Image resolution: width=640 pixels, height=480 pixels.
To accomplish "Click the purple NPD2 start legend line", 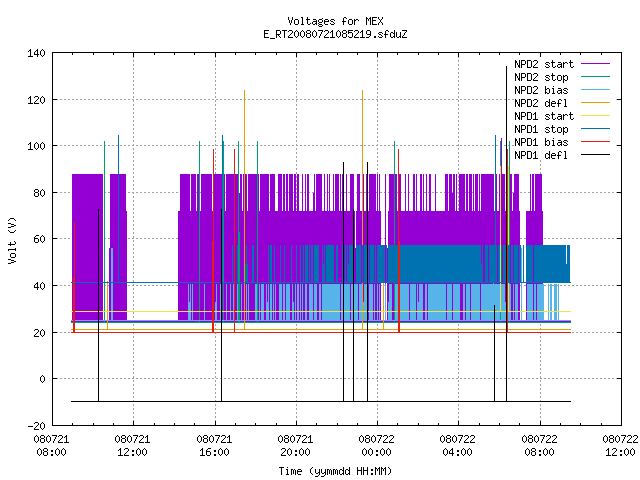I will tap(595, 64).
